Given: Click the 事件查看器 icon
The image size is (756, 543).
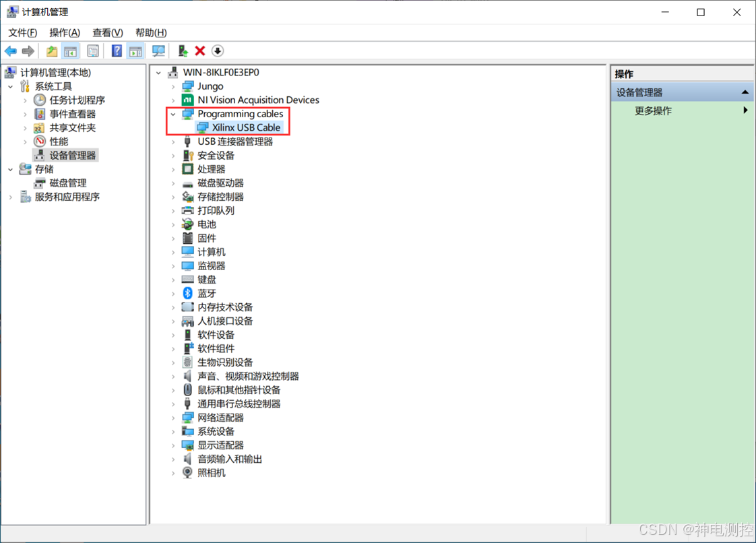Looking at the screenshot, I should coord(40,114).
